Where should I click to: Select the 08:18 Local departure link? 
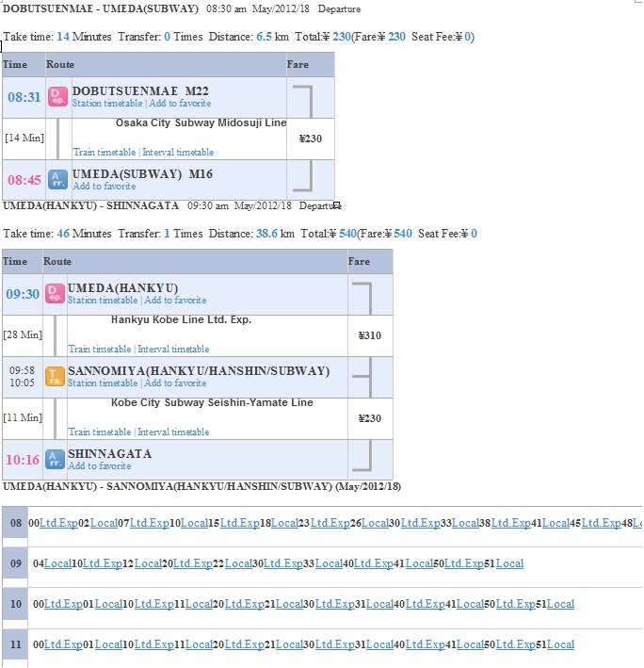tap(284, 523)
